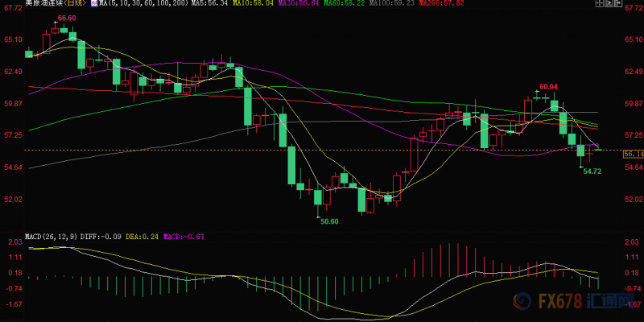
Task: Click the current price tag 56.14
Action: pos(634,154)
